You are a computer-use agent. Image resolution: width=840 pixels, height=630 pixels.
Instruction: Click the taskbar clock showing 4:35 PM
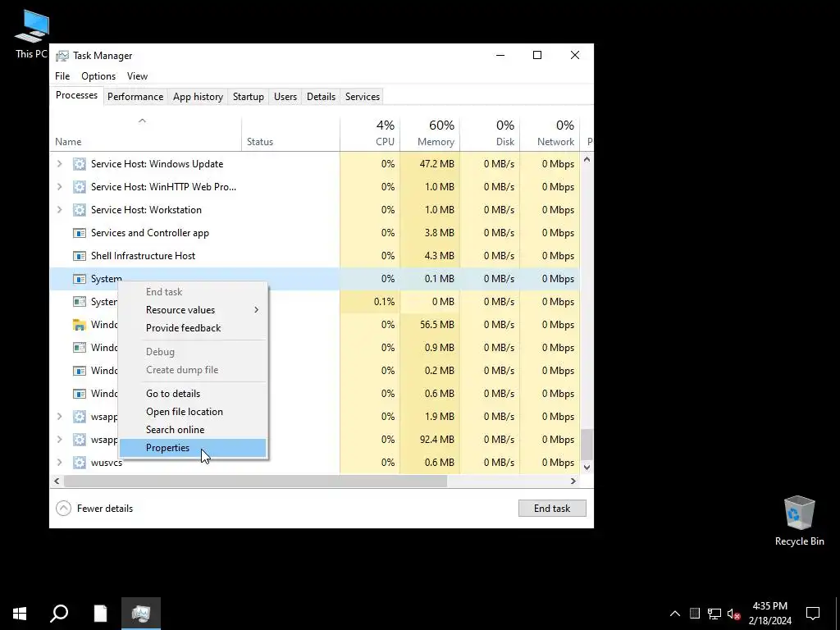pyautogui.click(x=769, y=613)
